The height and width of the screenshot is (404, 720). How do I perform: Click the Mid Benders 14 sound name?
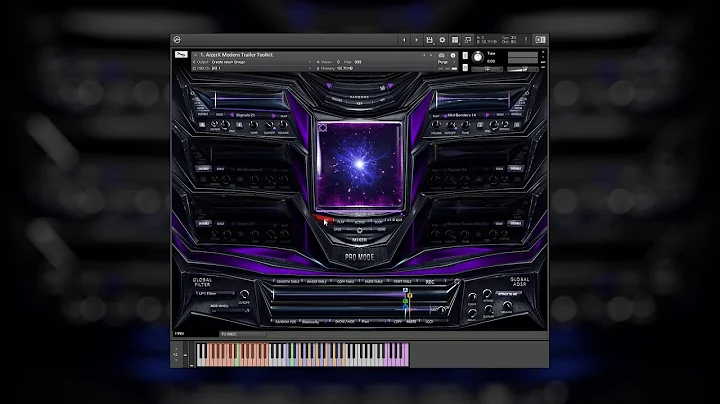(x=461, y=115)
